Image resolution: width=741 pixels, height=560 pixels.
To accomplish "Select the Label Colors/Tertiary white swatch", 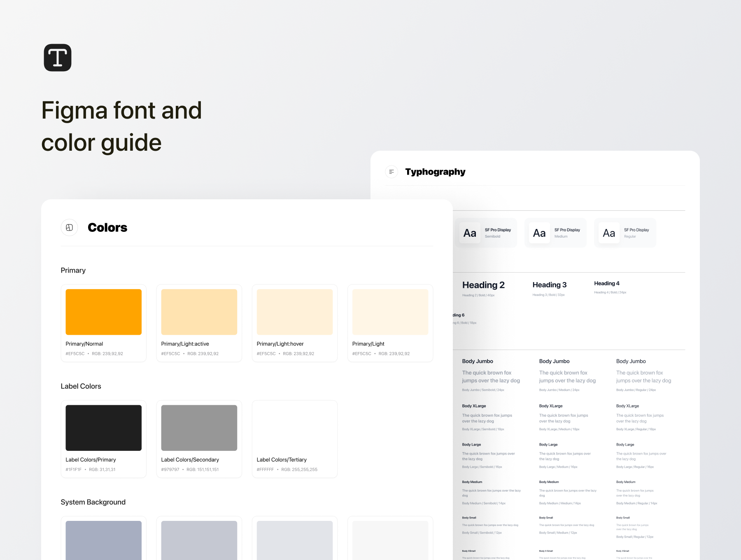I will coord(294,427).
